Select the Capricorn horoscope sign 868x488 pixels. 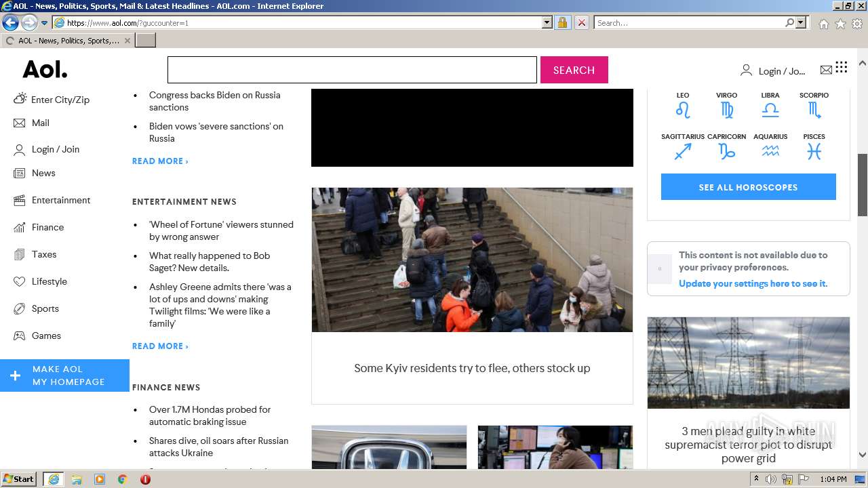[x=726, y=146]
